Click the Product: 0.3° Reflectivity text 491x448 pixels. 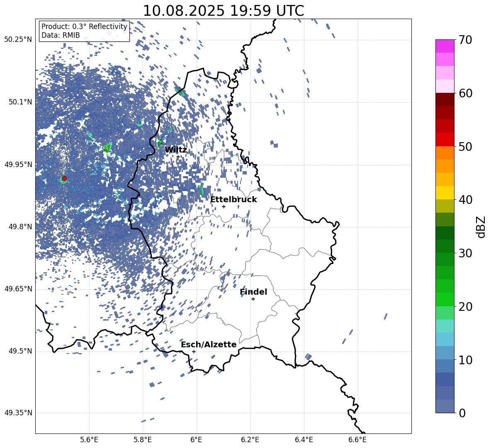(x=84, y=27)
